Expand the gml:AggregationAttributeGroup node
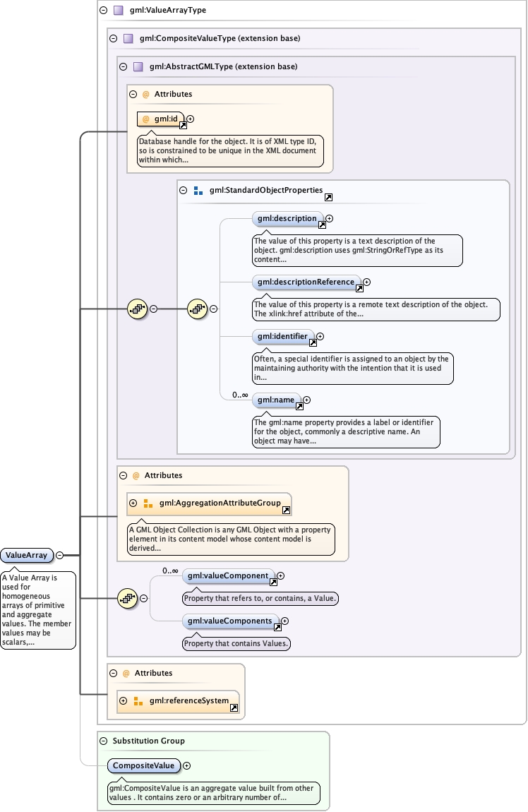 133,503
